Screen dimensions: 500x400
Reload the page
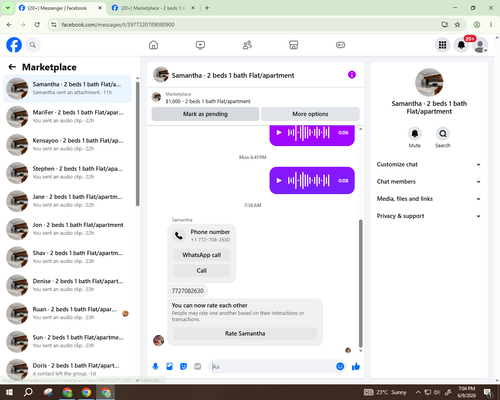pyautogui.click(x=37, y=25)
